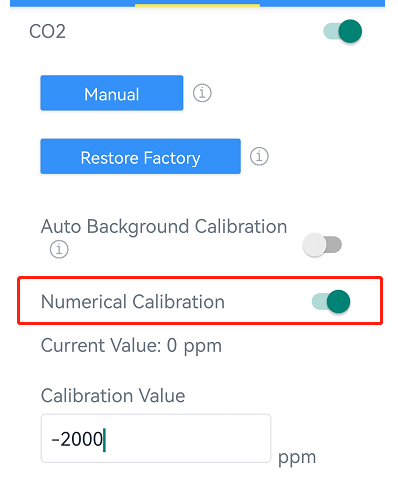398x487 pixels.
Task: Click the CO2 section label
Action: (47, 32)
